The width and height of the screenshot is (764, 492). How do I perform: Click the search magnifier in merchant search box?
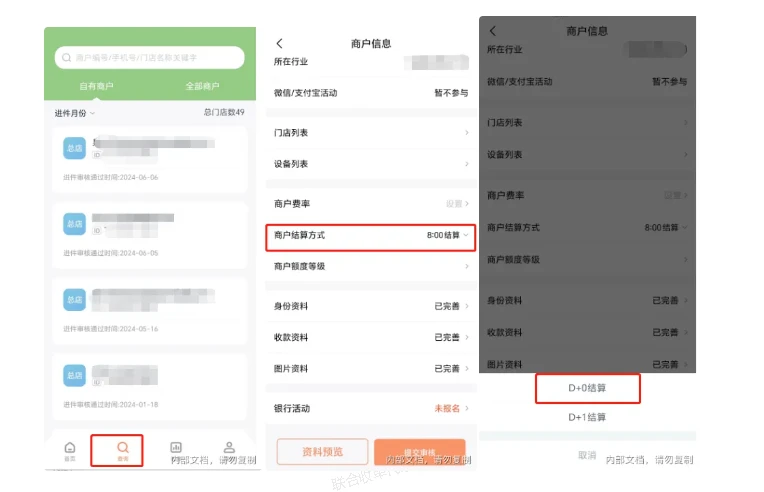click(67, 57)
